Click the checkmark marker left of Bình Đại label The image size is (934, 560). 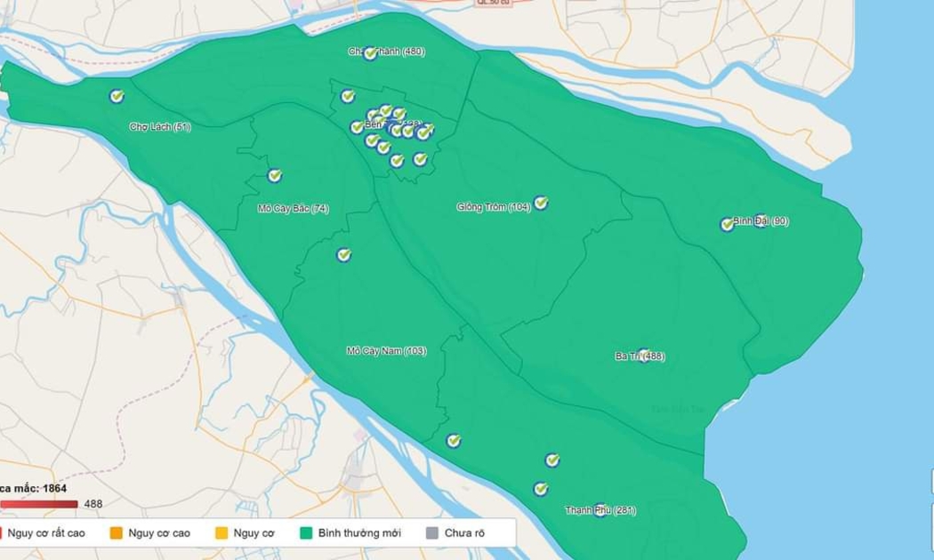click(x=727, y=224)
